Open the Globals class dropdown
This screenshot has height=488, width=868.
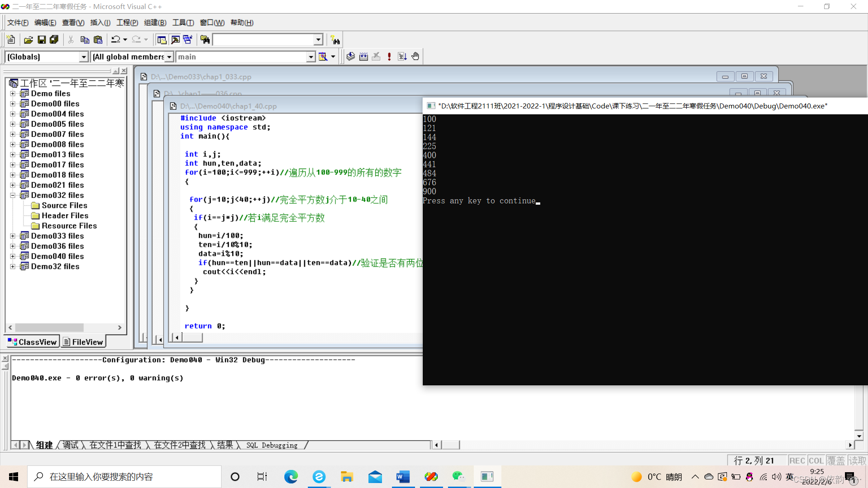coord(83,57)
